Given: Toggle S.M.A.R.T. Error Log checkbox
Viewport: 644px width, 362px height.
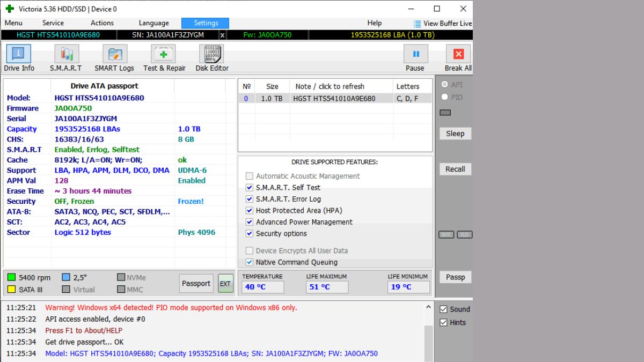Looking at the screenshot, I should [x=249, y=199].
